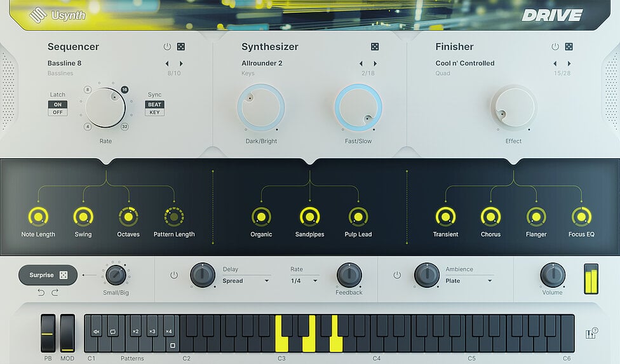Open the Bassline 8 preset menu
The image size is (620, 364).
click(65, 64)
